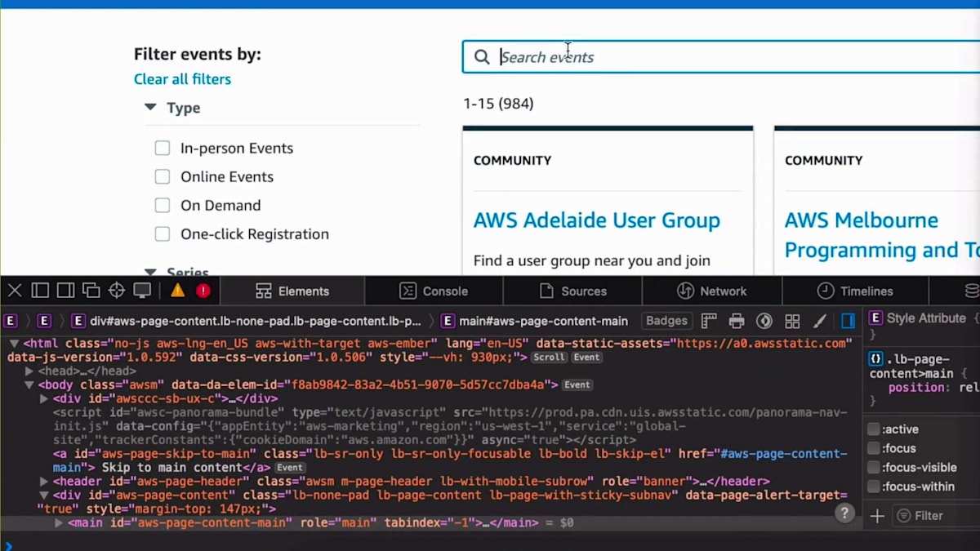Show errors via the red exclamation icon
The height and width of the screenshot is (551, 980).
coord(203,291)
